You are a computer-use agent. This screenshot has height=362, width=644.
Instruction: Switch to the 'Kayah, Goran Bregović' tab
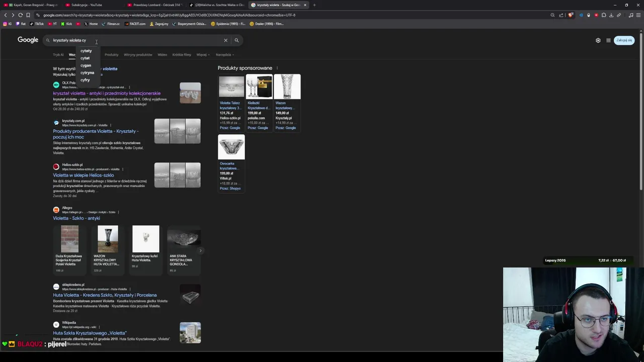tap(30, 5)
